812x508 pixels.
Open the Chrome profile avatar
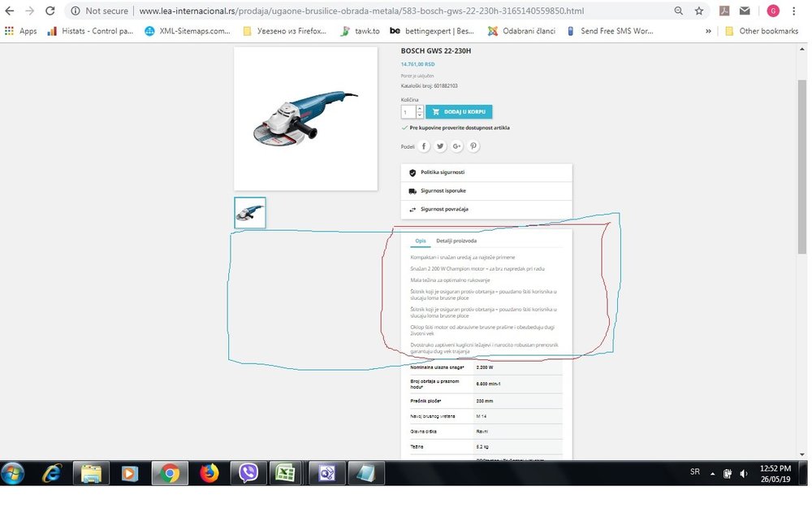[x=773, y=11]
